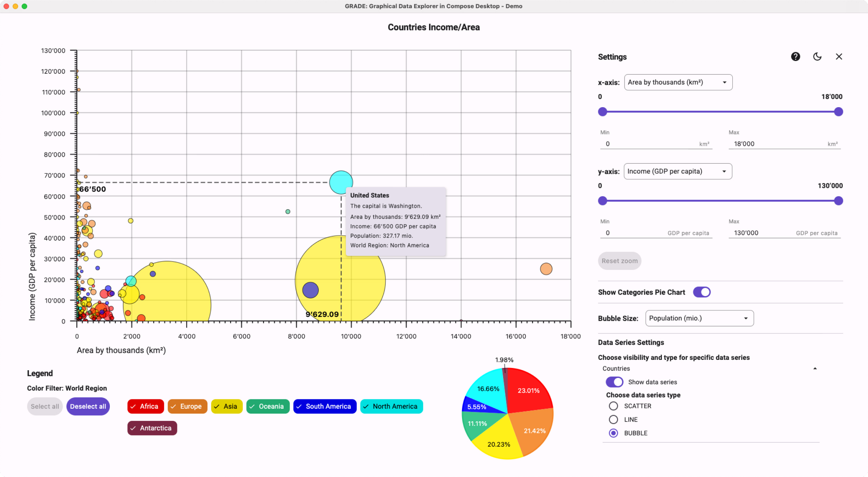This screenshot has width=868, height=477.
Task: Click the 16.66% cyan pie slice
Action: click(489, 388)
